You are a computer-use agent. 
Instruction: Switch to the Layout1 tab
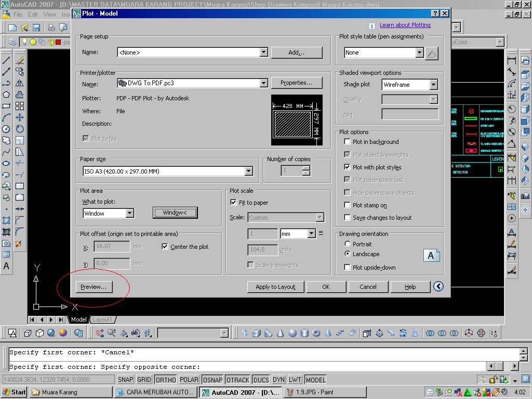point(102,320)
